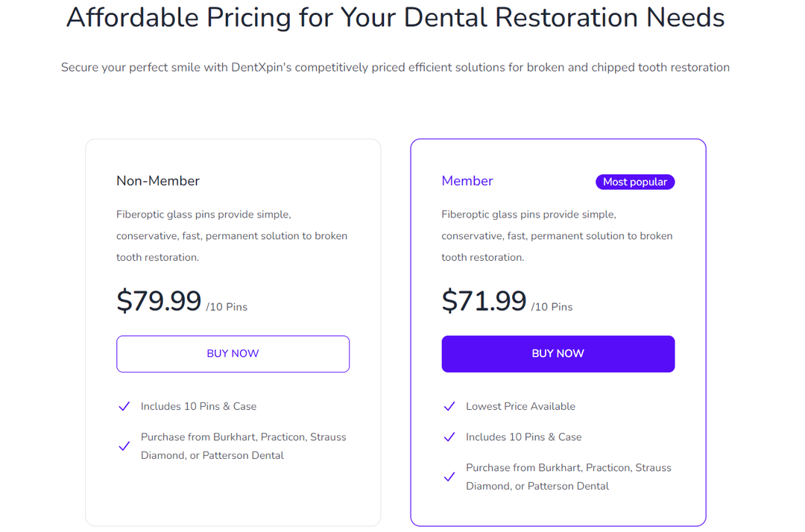The image size is (805, 532).
Task: Select the purple Member plan heading
Action: pyautogui.click(x=467, y=181)
